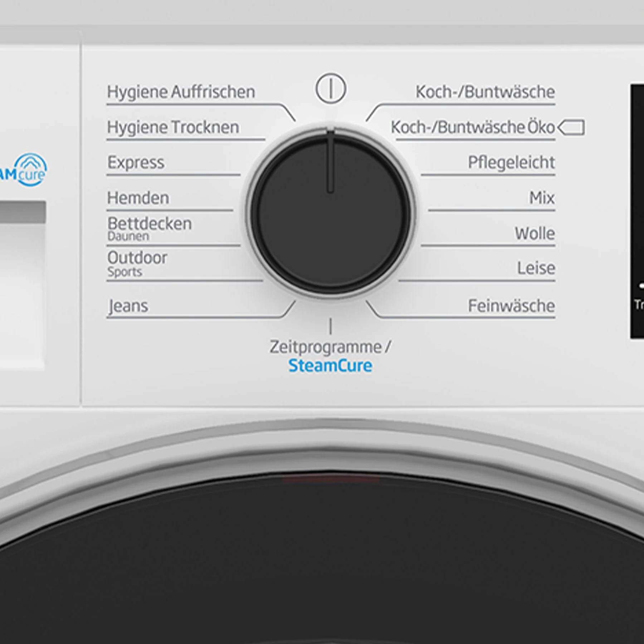This screenshot has height=644, width=644.
Task: Select Bettdecken Daunen program
Action: 150,228
